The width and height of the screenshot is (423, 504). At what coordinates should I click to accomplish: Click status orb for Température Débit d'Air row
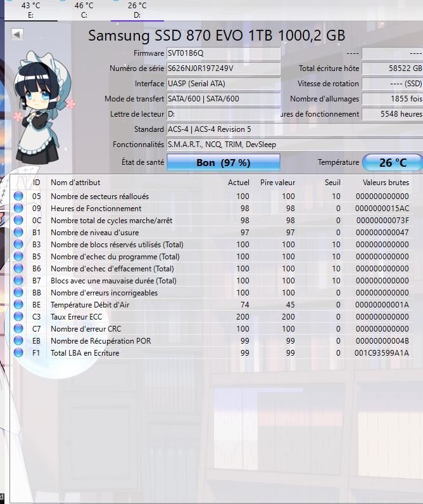click(x=18, y=305)
